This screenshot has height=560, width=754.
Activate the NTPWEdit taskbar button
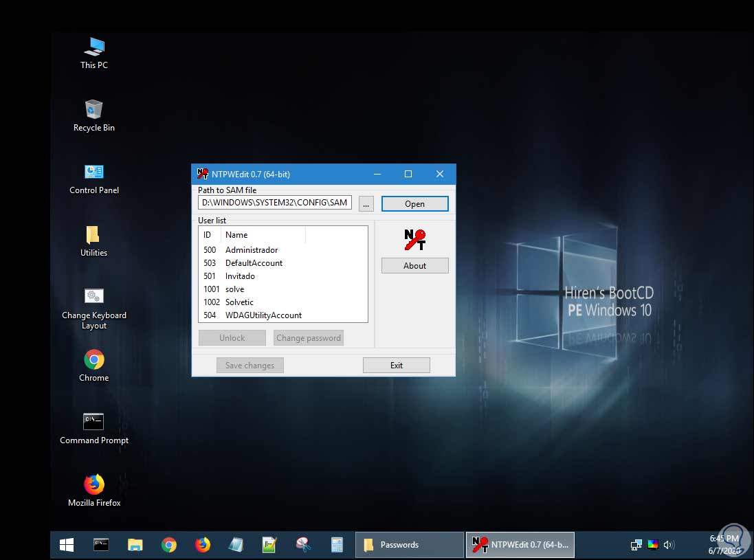[x=520, y=545]
